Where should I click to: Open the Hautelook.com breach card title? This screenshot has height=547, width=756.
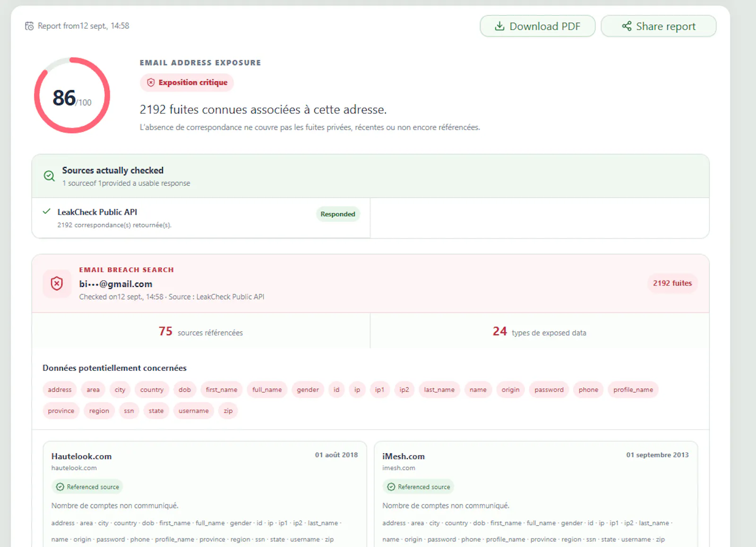(x=82, y=456)
